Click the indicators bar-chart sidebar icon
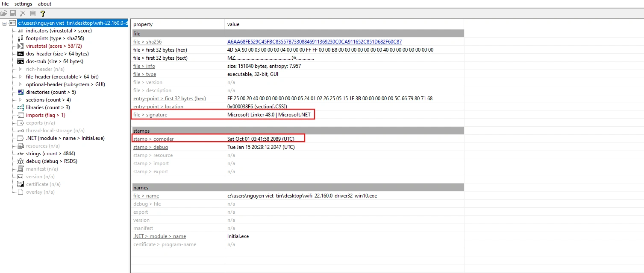 (21, 30)
